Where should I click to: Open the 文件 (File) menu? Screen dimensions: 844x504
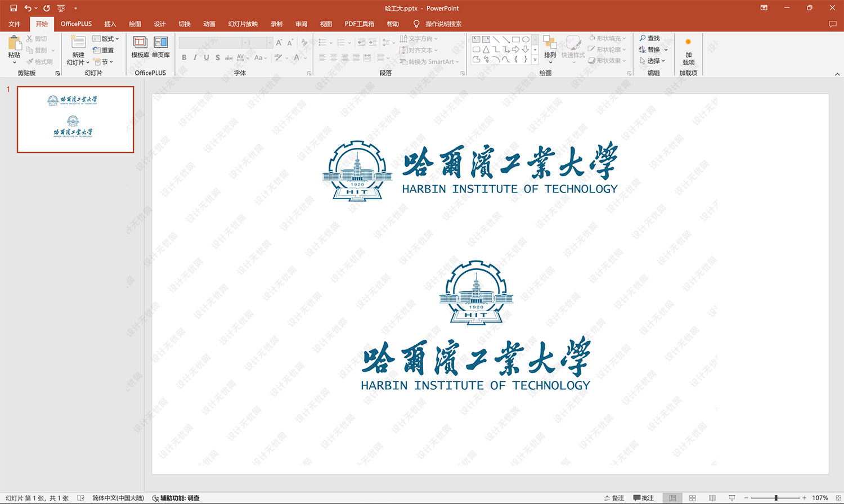(x=15, y=24)
